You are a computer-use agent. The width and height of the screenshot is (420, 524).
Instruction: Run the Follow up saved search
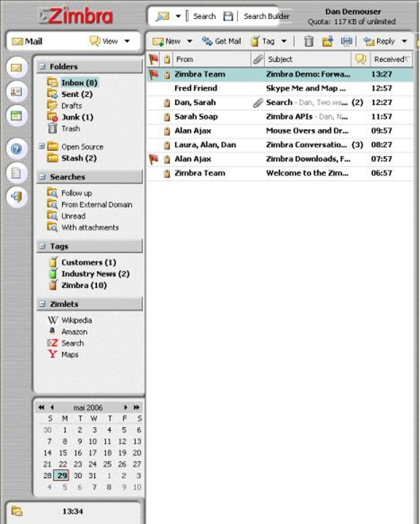[x=70, y=193]
